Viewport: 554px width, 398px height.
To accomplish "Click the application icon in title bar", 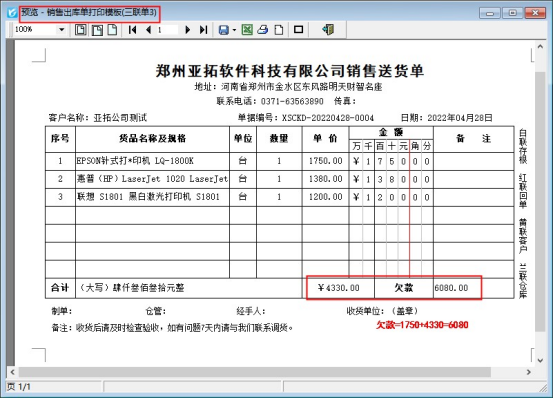I will pos(12,13).
